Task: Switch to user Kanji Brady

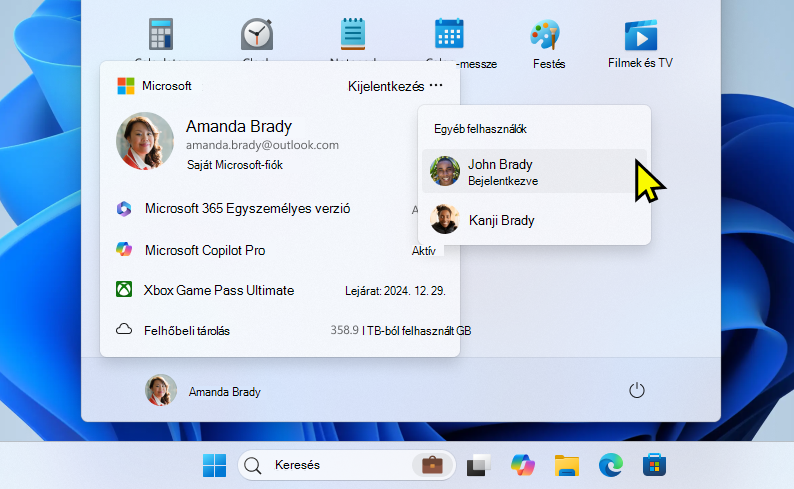Action: [534, 220]
